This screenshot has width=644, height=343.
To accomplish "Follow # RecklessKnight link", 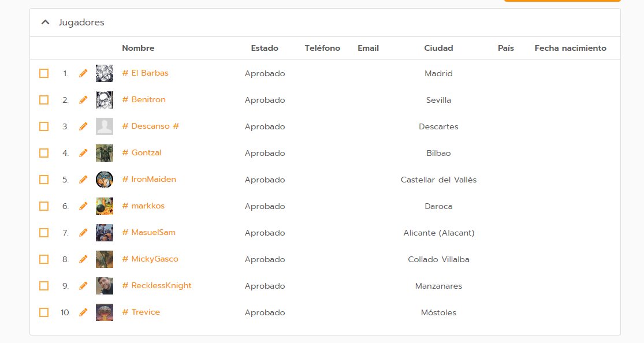I will [157, 285].
